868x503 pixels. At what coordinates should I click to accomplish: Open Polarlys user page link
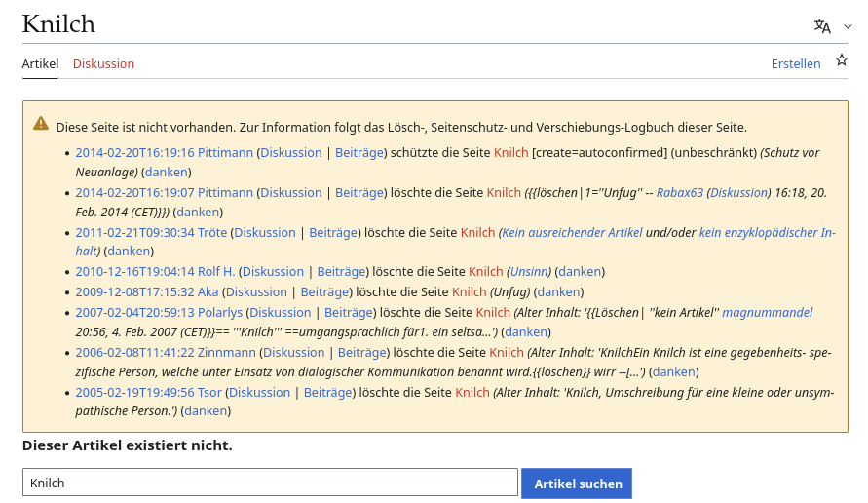tap(220, 313)
